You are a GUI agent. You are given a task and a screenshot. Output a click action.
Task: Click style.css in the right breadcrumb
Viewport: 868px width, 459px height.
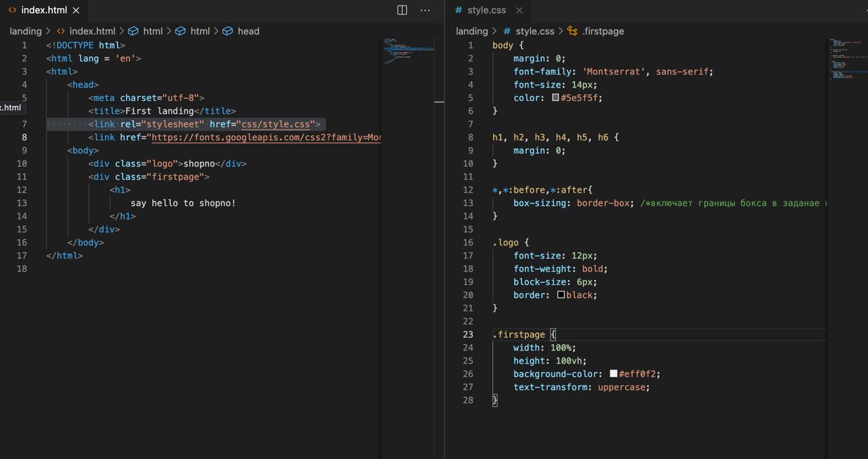pyautogui.click(x=534, y=31)
